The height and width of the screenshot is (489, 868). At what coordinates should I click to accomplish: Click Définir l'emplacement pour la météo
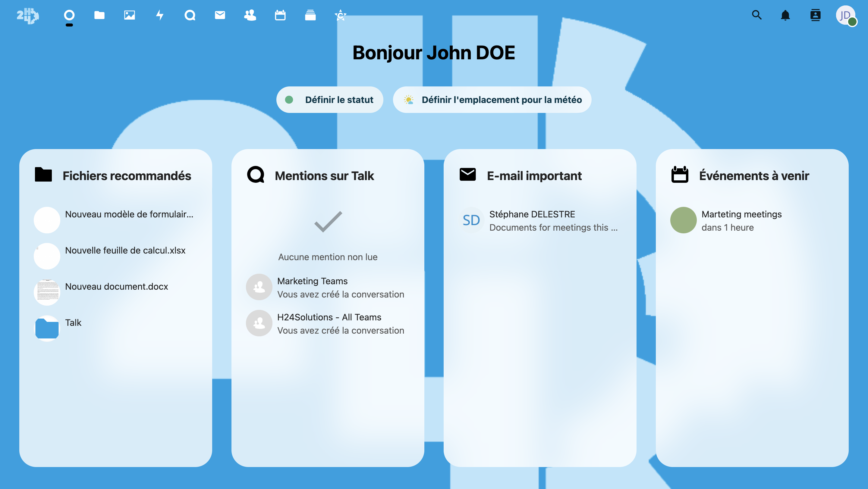click(x=492, y=100)
